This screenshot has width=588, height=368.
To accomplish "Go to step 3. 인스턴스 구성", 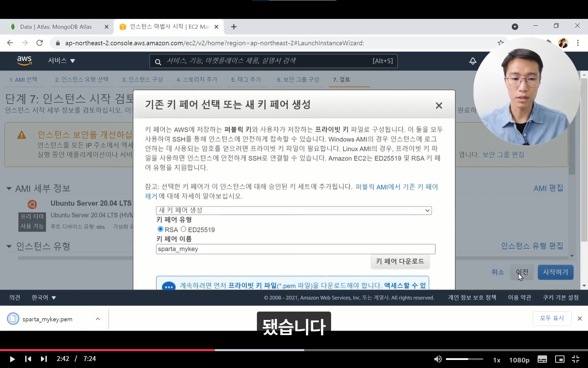I will (142, 80).
